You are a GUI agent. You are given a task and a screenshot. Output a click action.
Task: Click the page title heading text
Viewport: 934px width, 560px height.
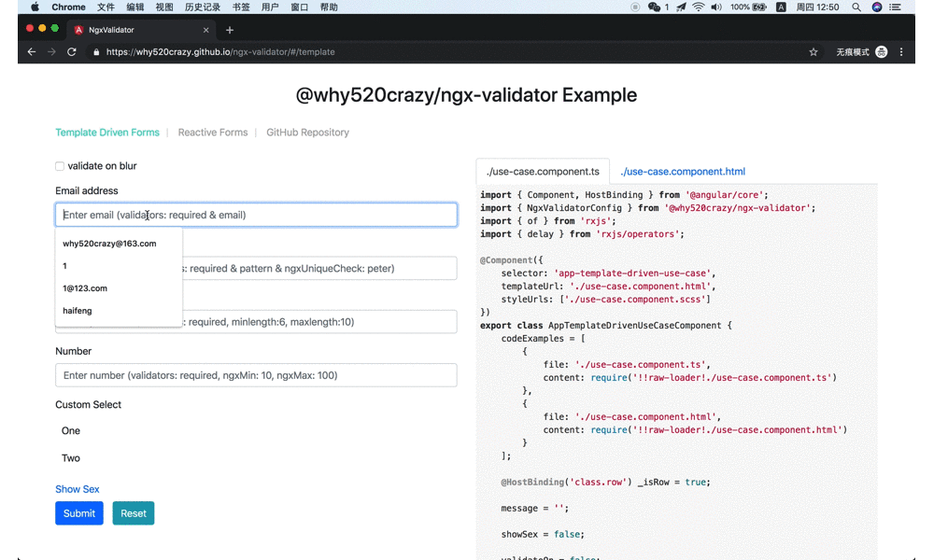(466, 95)
